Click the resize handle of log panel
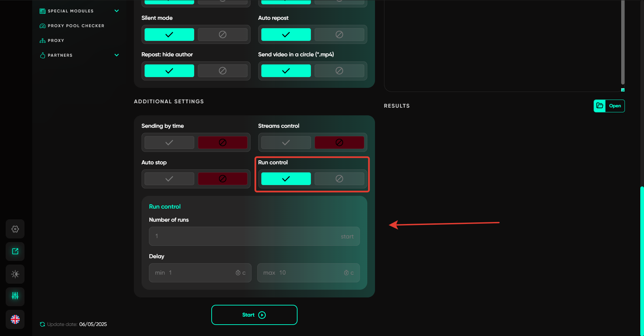Image resolution: width=644 pixels, height=336 pixels. click(623, 90)
